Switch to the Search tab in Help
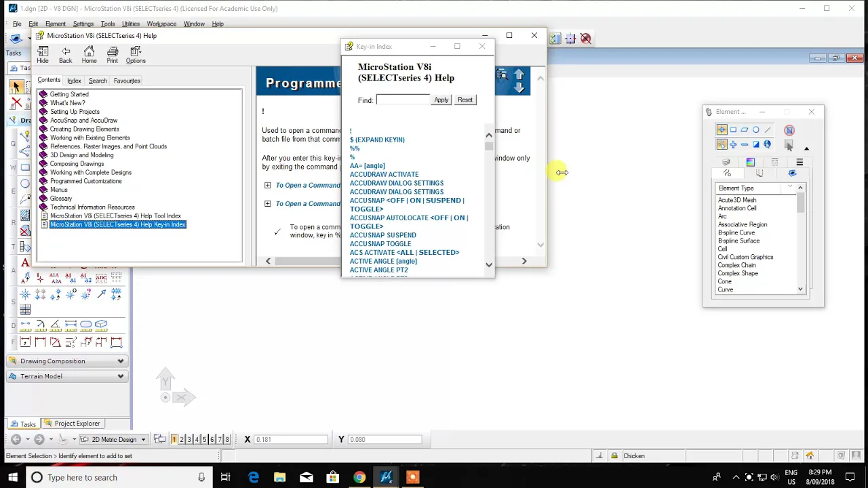Image resolution: width=868 pixels, height=488 pixels. coord(98,81)
